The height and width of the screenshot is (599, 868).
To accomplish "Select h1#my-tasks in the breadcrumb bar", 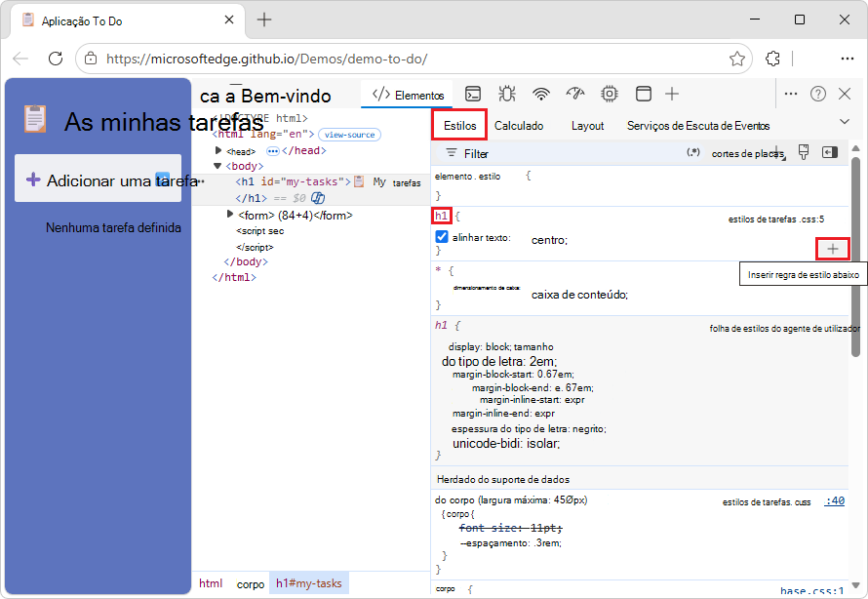I will click(x=309, y=583).
